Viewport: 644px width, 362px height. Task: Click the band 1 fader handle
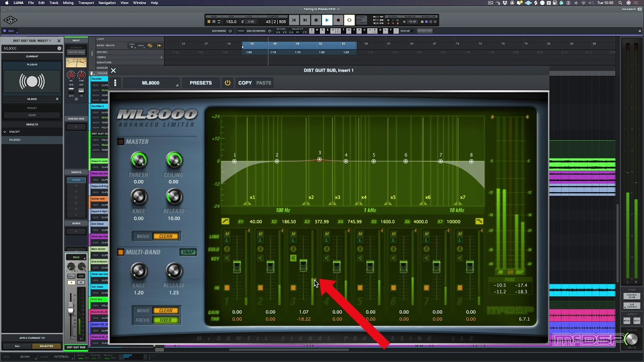point(237,267)
